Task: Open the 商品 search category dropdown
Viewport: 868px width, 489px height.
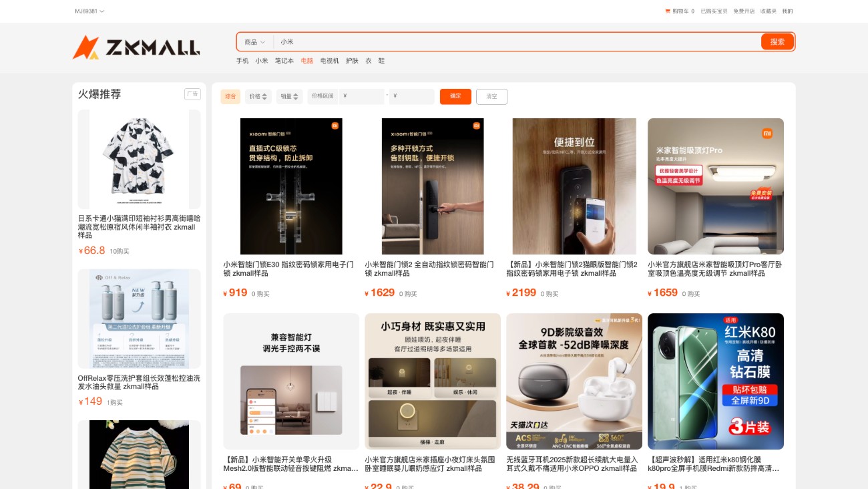Action: 254,42
